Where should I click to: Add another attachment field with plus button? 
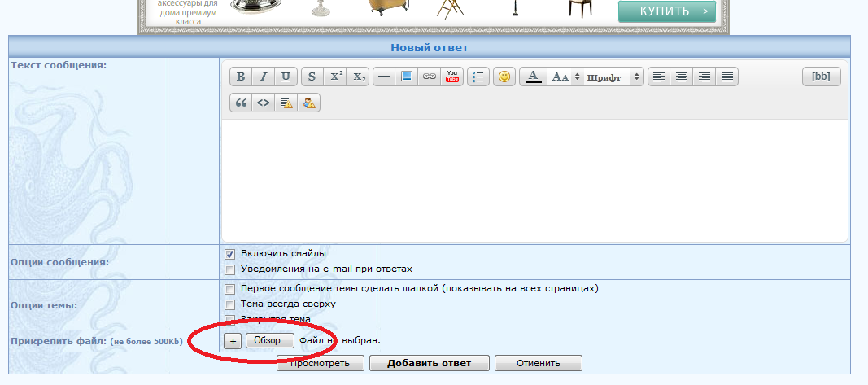(x=232, y=340)
